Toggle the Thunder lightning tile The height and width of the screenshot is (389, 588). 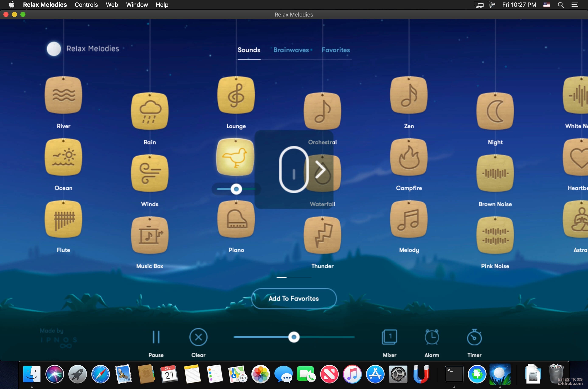(x=322, y=235)
